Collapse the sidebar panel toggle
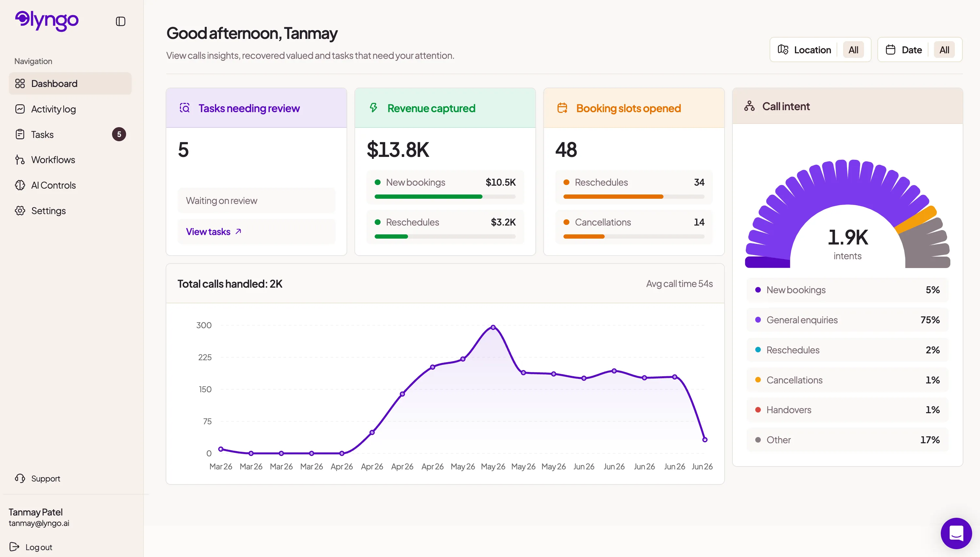 coord(121,22)
